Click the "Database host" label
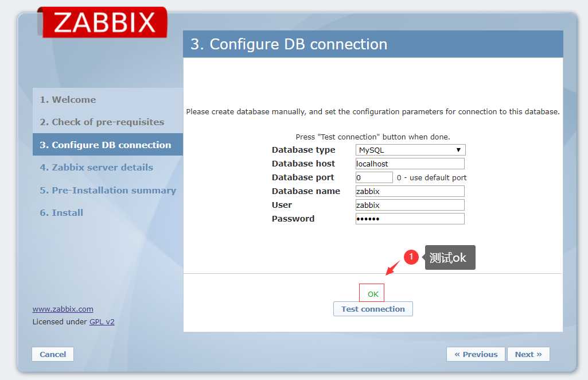The height and width of the screenshot is (380, 588). coord(303,164)
